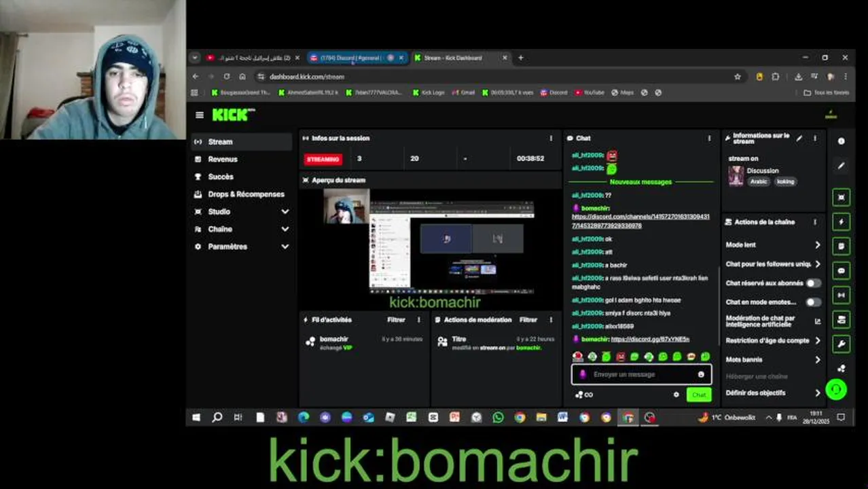Toggle wrench channel actions widget in rail
868x489 pixels.
(x=842, y=344)
